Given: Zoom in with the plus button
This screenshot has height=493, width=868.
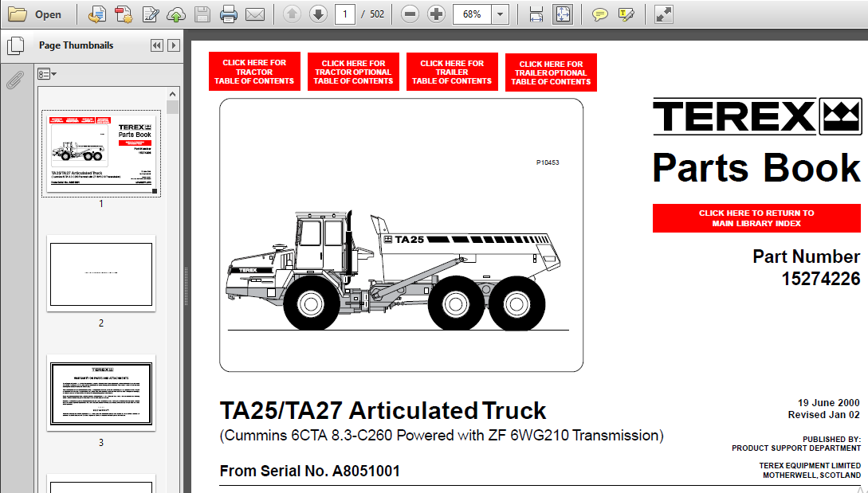Looking at the screenshot, I should pos(436,14).
